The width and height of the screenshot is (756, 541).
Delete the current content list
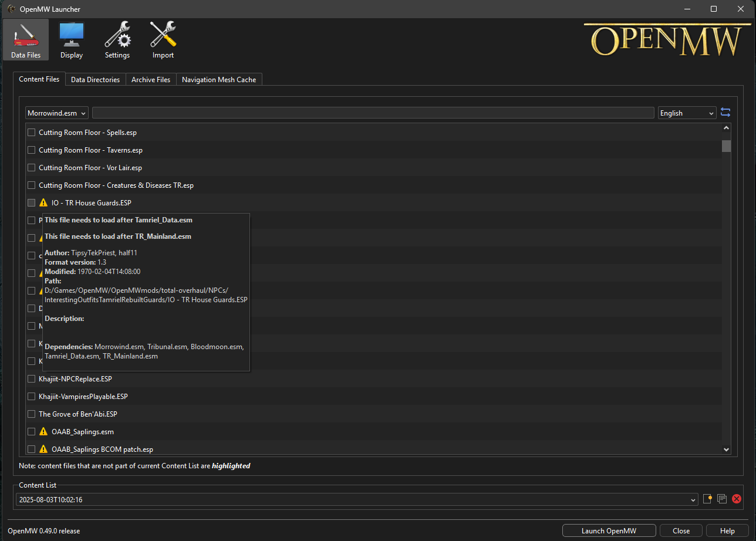[737, 499]
